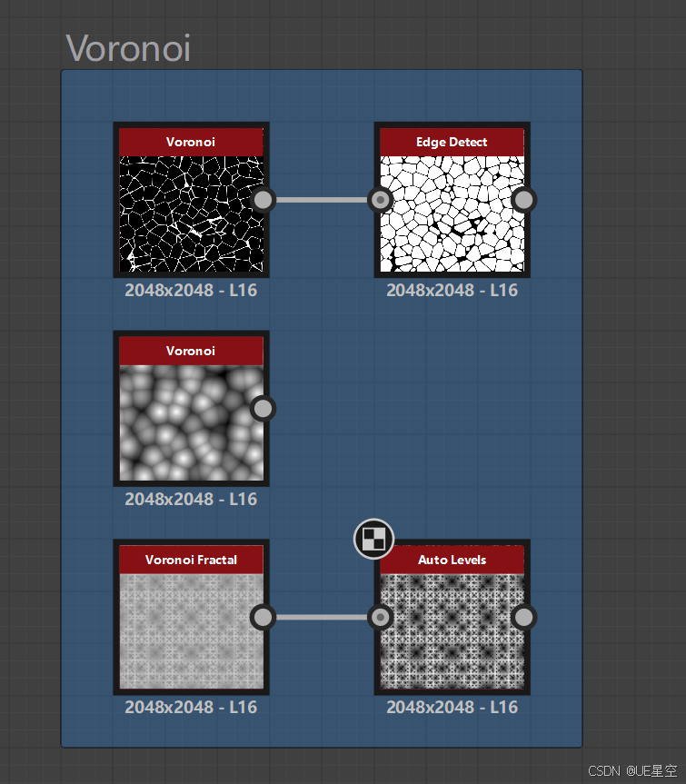Click link between Voronoi Fractal and Auto Levels
Viewport: 686px width, 784px height.
pyautogui.click(x=322, y=618)
